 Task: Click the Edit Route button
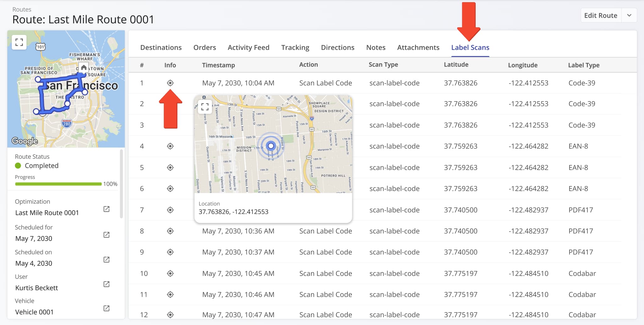(x=601, y=15)
